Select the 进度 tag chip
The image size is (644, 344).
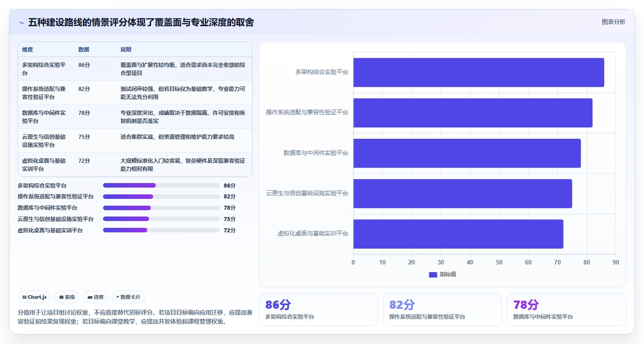tap(96, 297)
